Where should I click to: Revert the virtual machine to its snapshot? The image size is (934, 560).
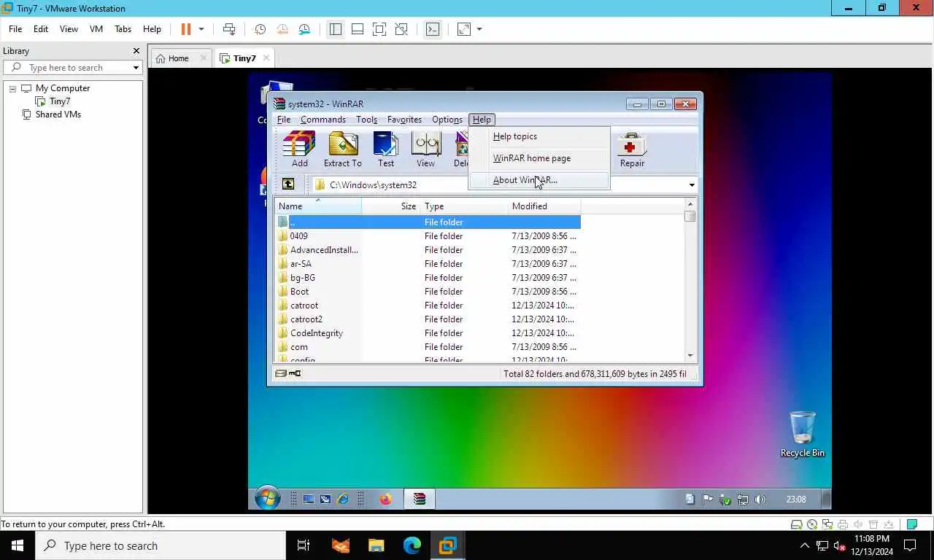click(x=282, y=29)
